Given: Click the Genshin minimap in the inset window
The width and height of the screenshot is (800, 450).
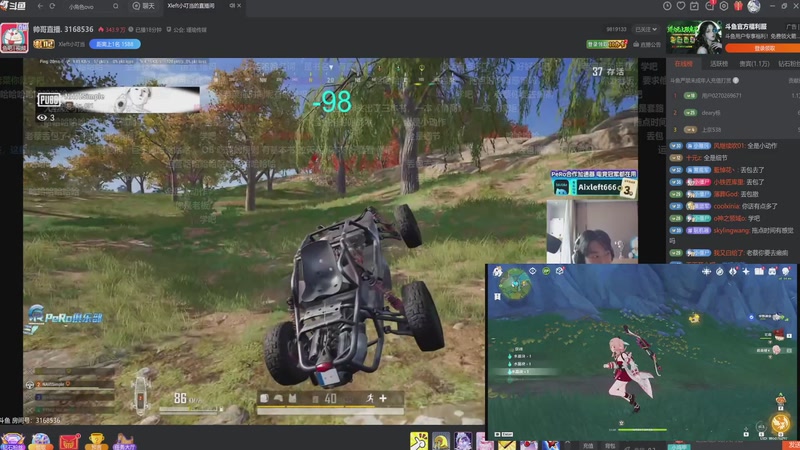Looking at the screenshot, I should (x=517, y=282).
